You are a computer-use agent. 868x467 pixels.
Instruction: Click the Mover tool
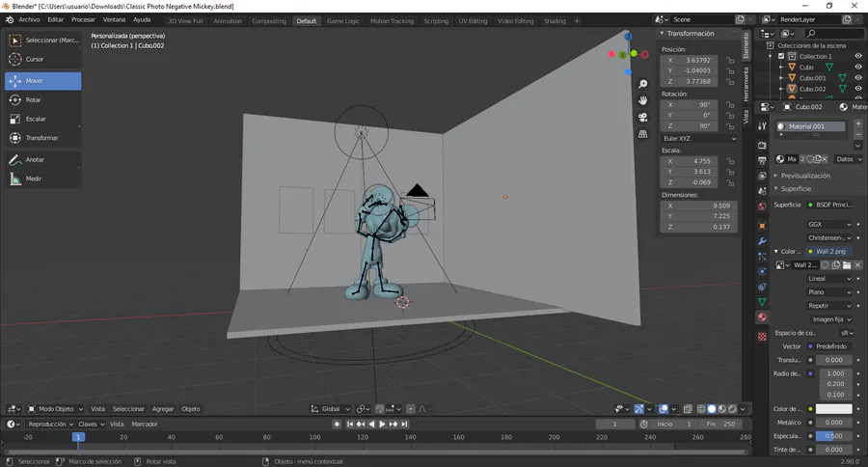[43, 81]
